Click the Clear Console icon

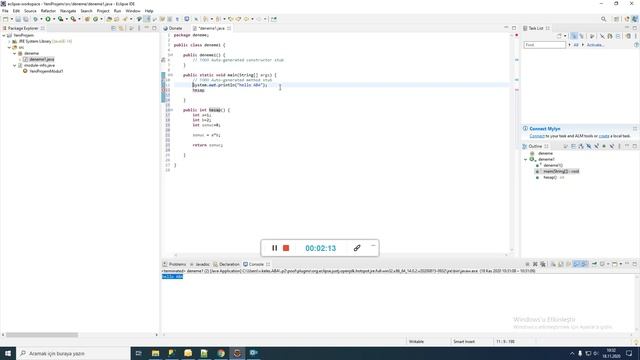pyautogui.click(x=553, y=264)
